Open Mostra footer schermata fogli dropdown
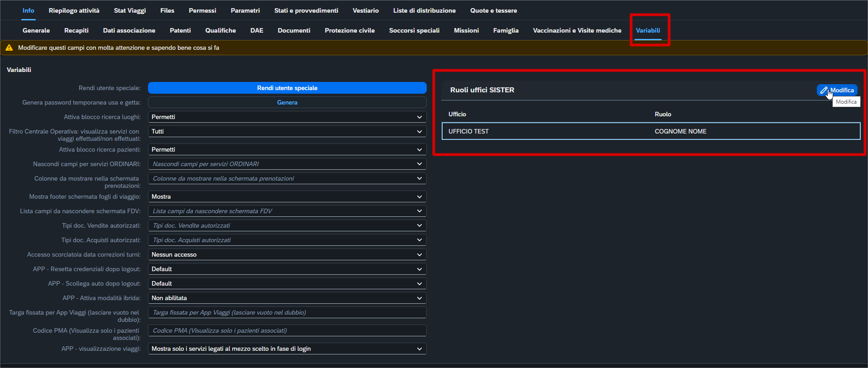The image size is (868, 368). 287,197
